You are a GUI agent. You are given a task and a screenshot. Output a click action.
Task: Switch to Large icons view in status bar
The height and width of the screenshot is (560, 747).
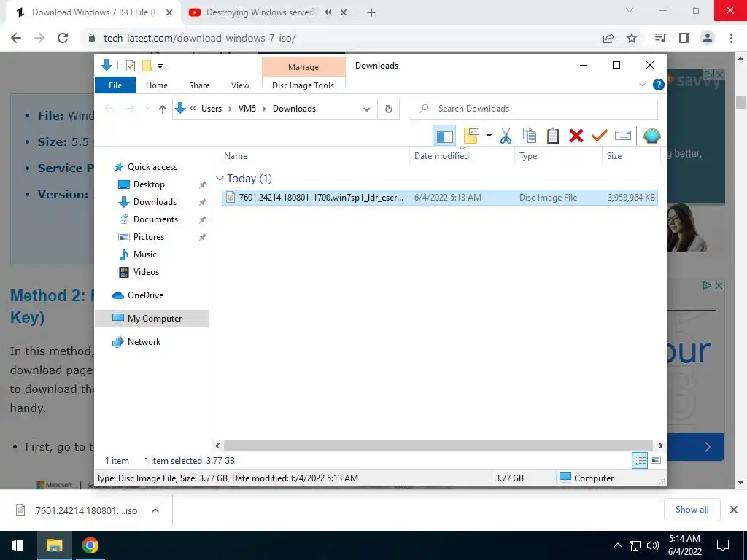tap(656, 460)
